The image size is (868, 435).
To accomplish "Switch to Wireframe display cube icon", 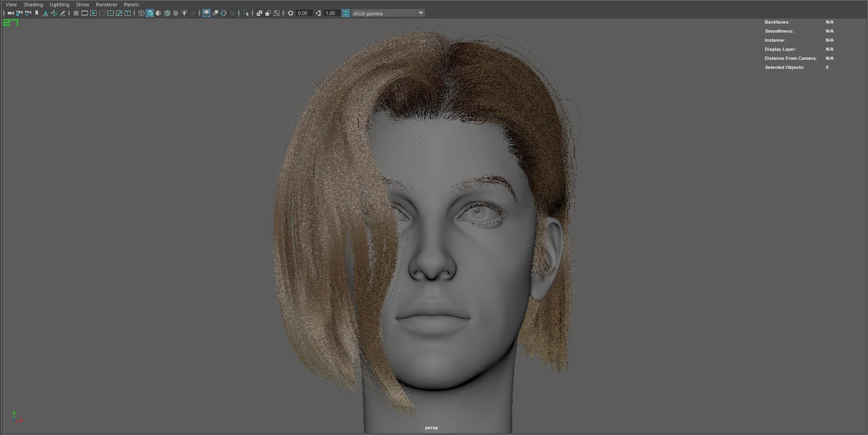I will pos(141,13).
